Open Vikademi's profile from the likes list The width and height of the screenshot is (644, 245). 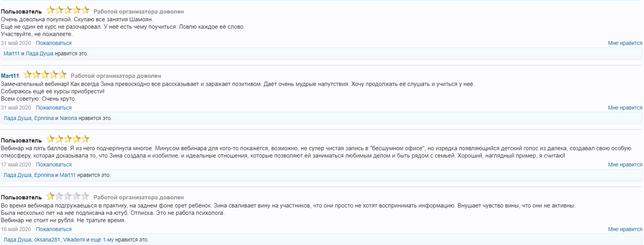tap(74, 240)
